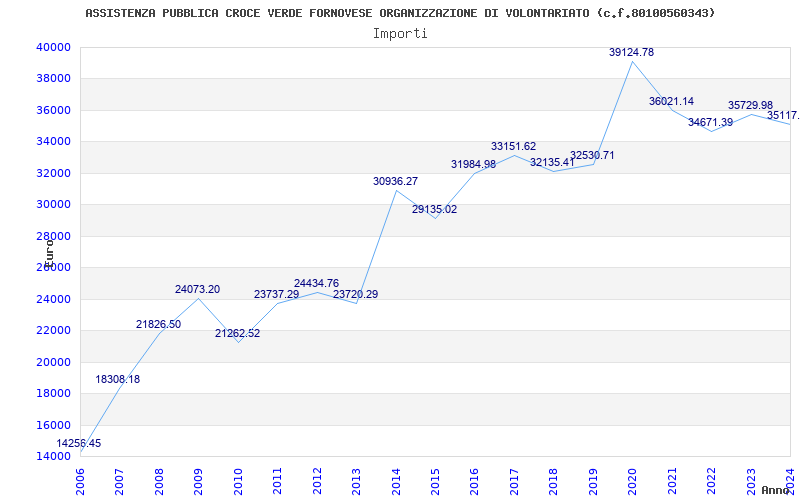
Task: Click the y-axis value 40000
Action: [x=53, y=47]
